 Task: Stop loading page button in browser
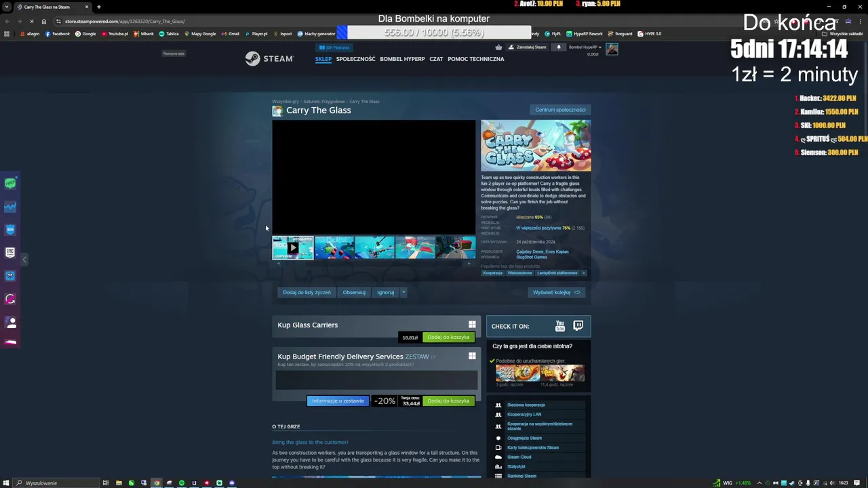click(x=31, y=21)
